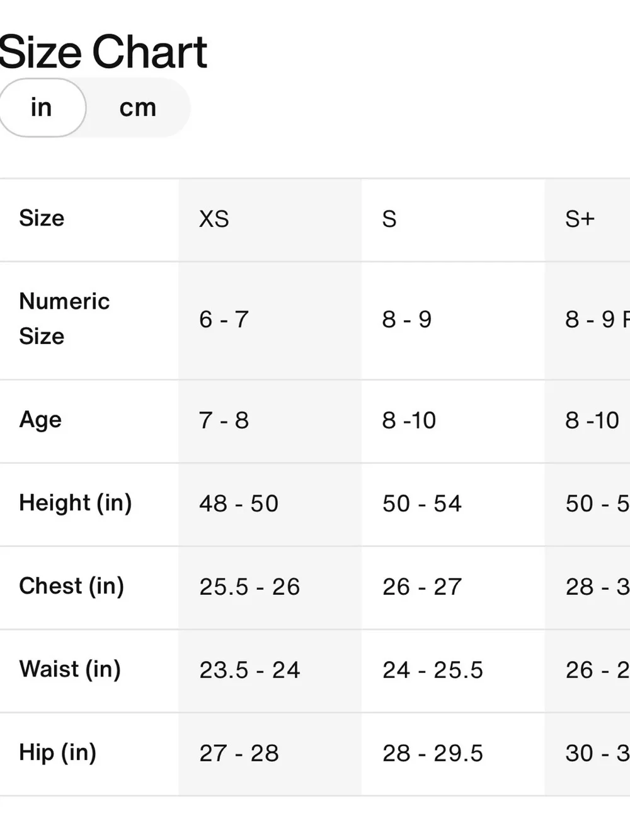Image resolution: width=630 pixels, height=840 pixels.
Task: Click XS age value 7 - 8
Action: point(224,420)
